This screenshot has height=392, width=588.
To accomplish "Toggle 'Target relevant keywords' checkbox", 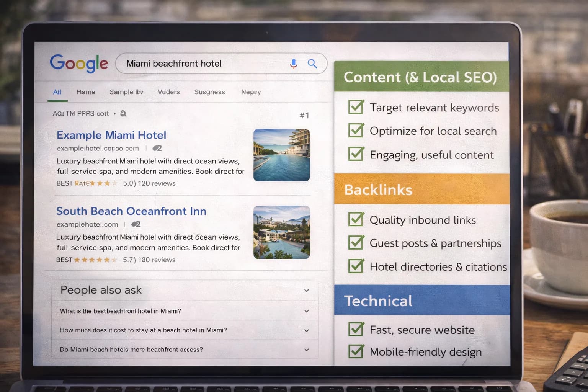I will click(356, 107).
